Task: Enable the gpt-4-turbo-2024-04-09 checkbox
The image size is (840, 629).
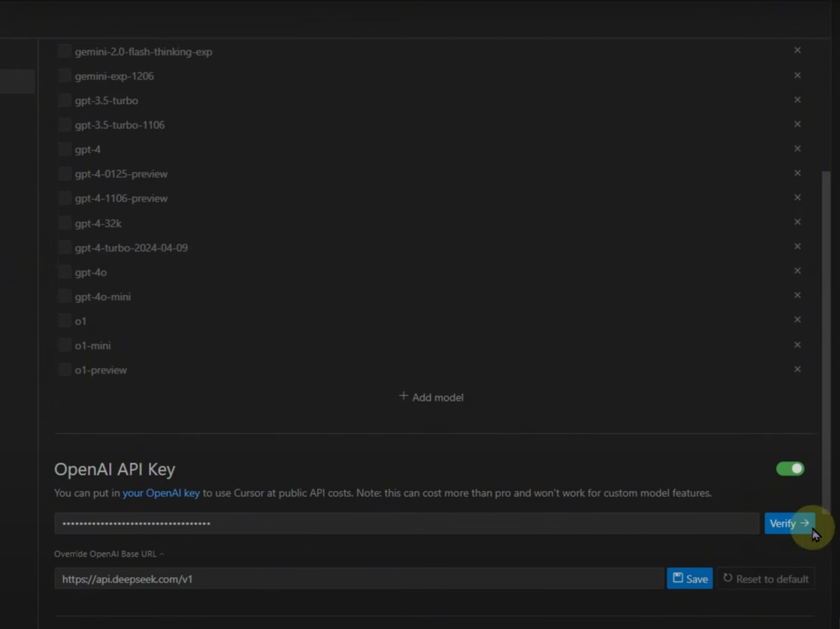Action: pos(64,248)
